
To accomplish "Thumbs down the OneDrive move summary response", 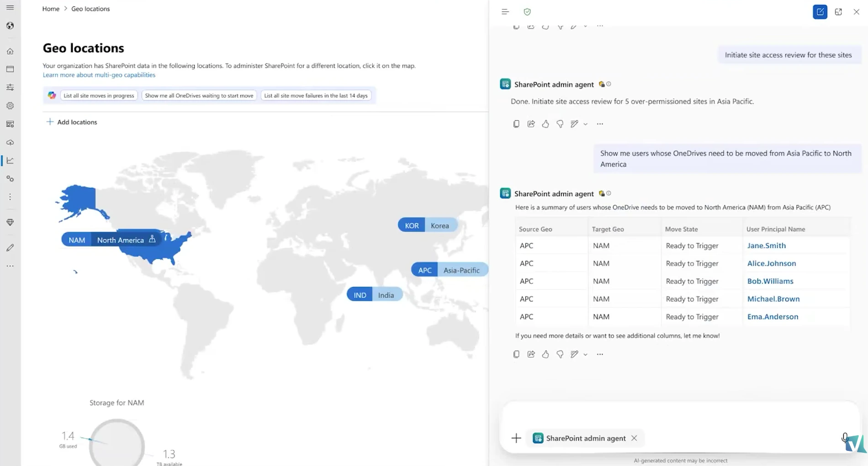I will point(560,354).
